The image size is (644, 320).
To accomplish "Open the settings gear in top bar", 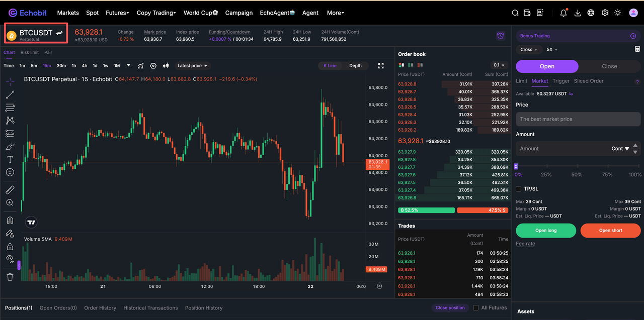I will 605,13.
